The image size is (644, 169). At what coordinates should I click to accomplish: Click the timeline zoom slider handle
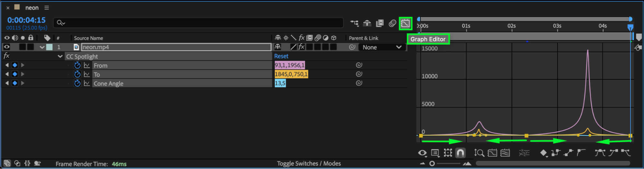[x=432, y=164]
